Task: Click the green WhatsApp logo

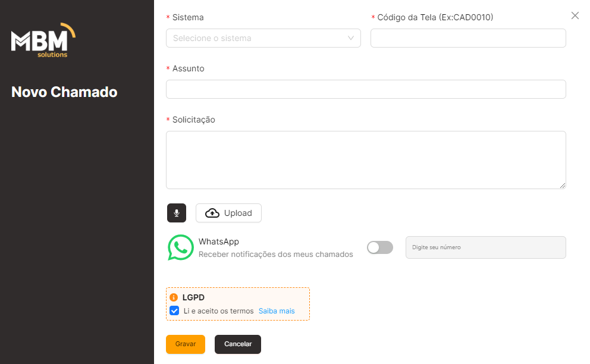Action: click(x=181, y=247)
